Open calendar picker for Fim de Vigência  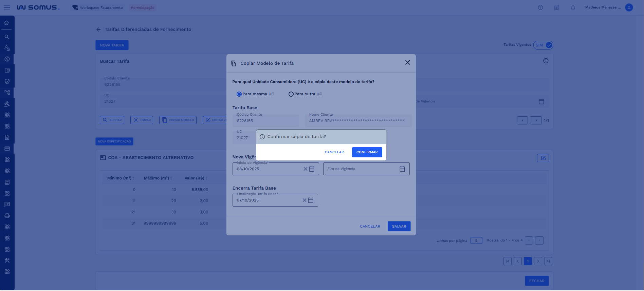point(402,169)
